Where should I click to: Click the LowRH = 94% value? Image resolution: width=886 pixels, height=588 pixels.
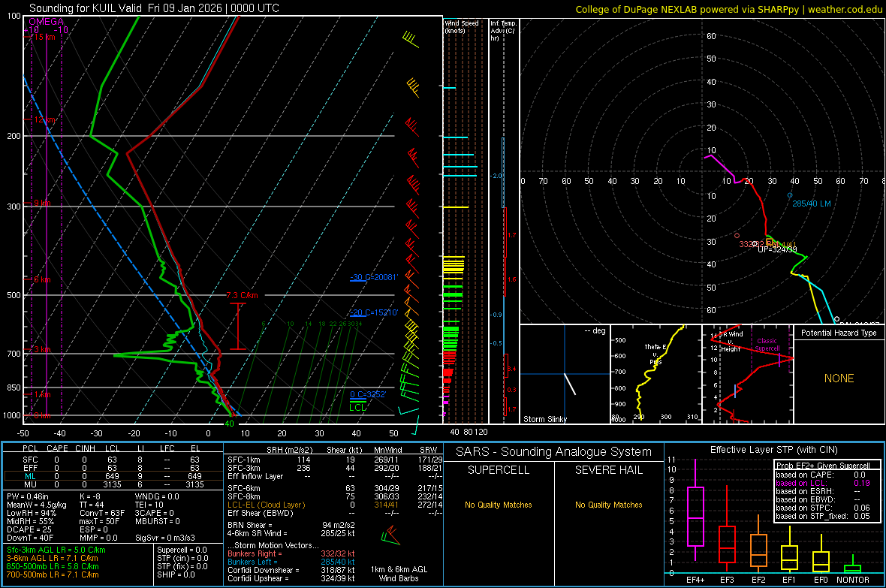[31, 513]
